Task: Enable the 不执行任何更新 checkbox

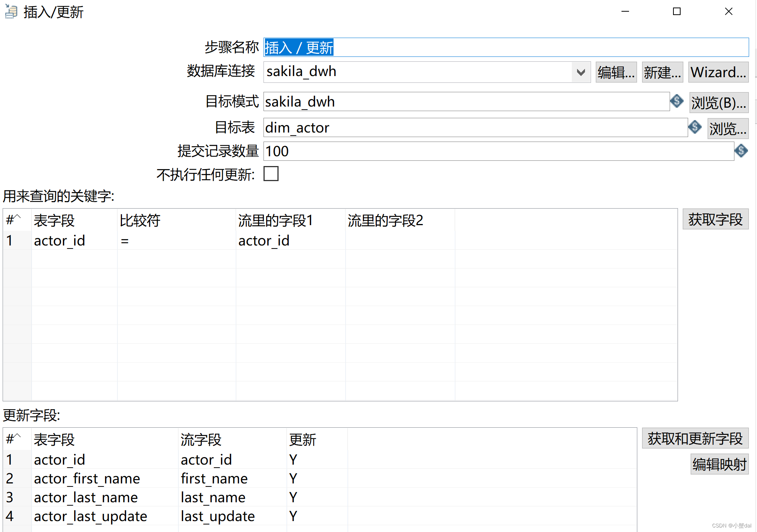Action: pos(271,174)
